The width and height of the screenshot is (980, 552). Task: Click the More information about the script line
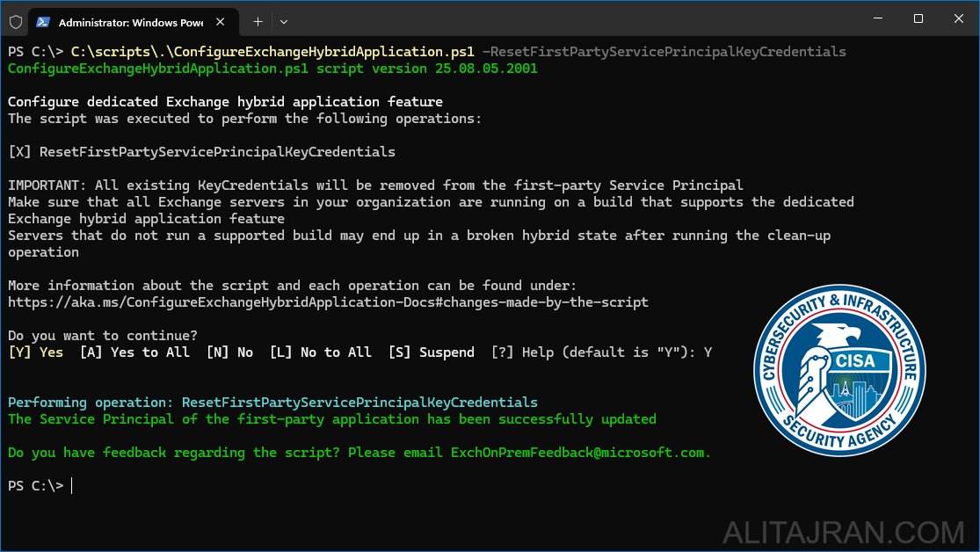tap(292, 286)
